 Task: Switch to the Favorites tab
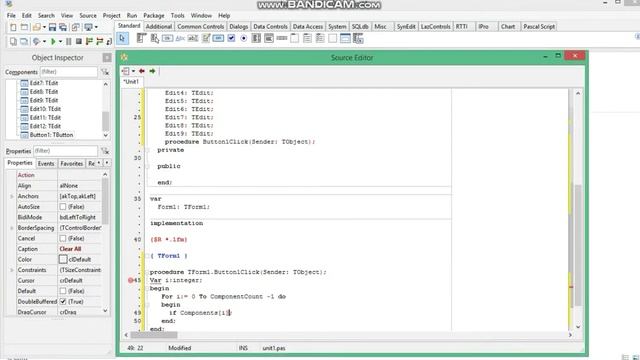[x=71, y=163]
